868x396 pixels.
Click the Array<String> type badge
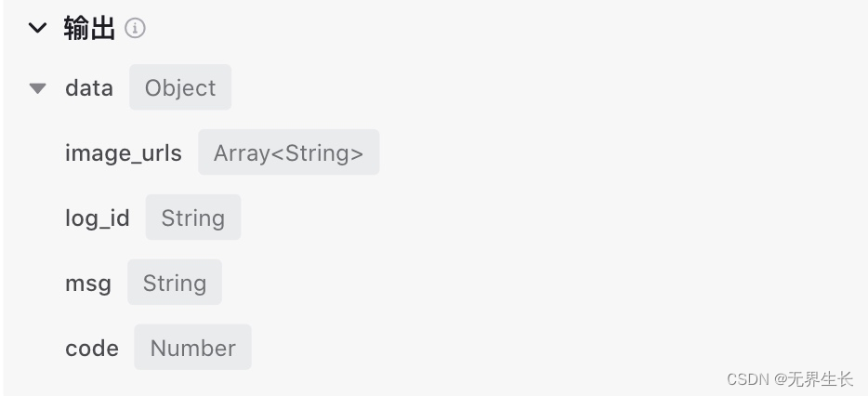[289, 152]
